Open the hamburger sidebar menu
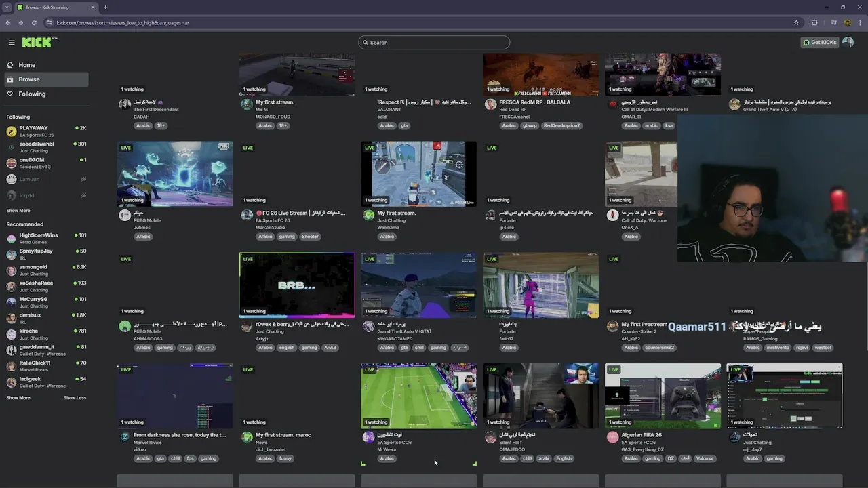Viewport: 868px width, 488px height. point(12,42)
